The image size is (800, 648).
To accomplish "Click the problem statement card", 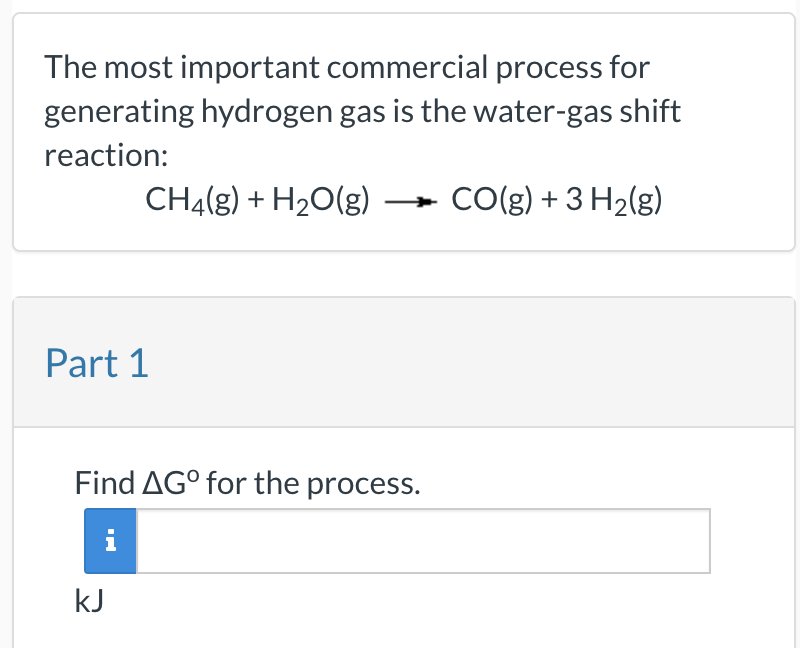I will coord(400,130).
